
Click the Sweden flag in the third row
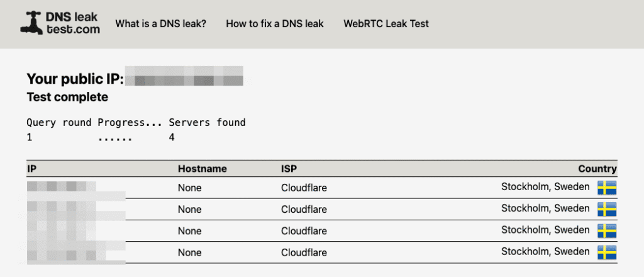click(607, 231)
